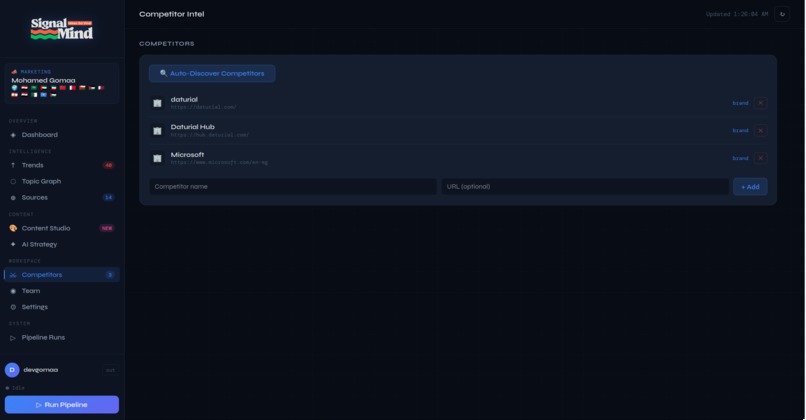Viewport: 806px width, 420px height.
Task: Click the 'daturial' competitor name
Action: click(184, 100)
